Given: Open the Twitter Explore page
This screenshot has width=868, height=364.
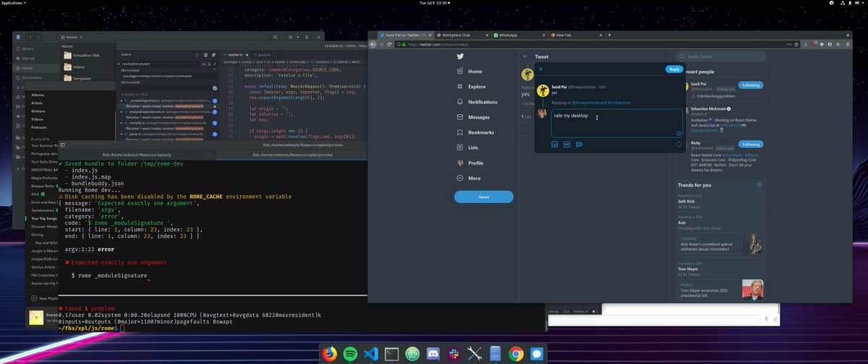Looking at the screenshot, I should click(472, 87).
